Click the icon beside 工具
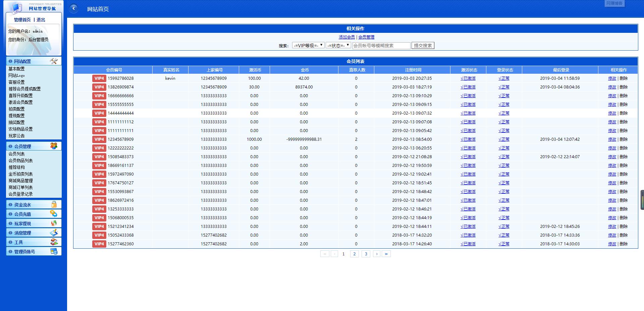 coord(54,242)
